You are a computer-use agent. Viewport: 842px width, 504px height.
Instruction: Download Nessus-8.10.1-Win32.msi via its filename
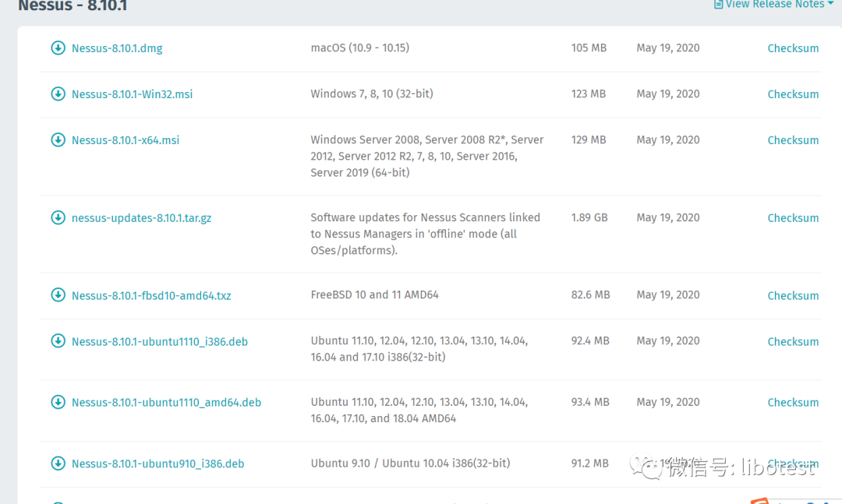[132, 94]
